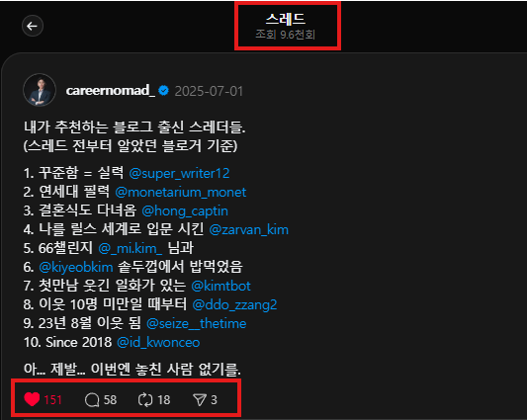This screenshot has height=420, width=527.
Task: Click @ddo_zzang2 mention link
Action: point(234,304)
